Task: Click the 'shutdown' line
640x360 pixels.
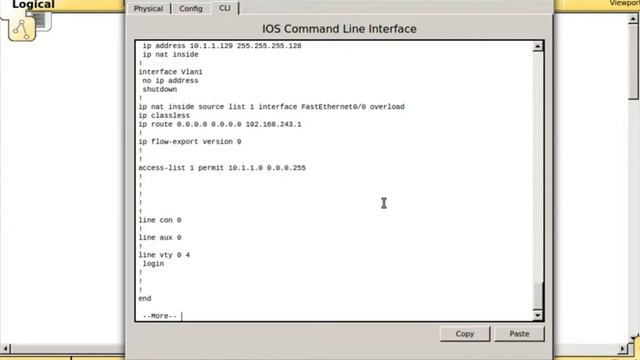Action: coord(160,89)
